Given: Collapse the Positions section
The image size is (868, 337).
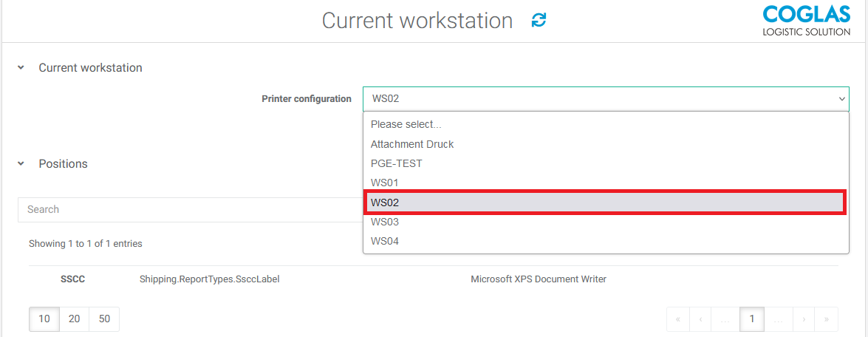Looking at the screenshot, I should [x=21, y=164].
